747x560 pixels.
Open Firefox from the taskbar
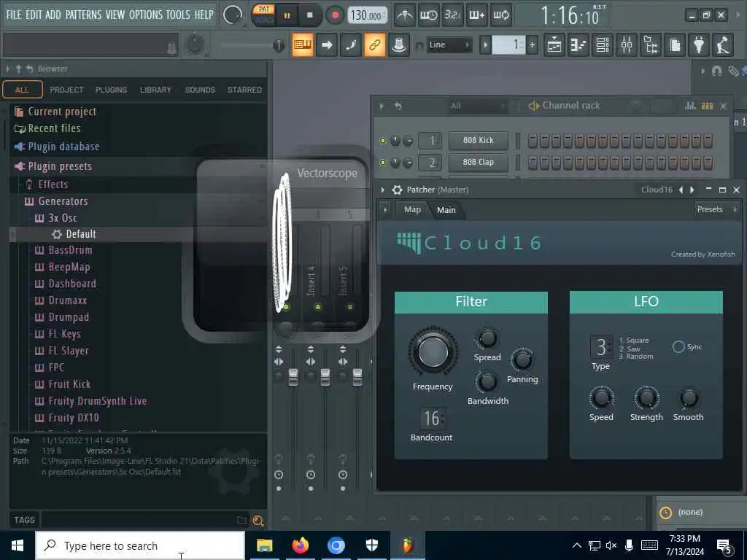point(300,545)
